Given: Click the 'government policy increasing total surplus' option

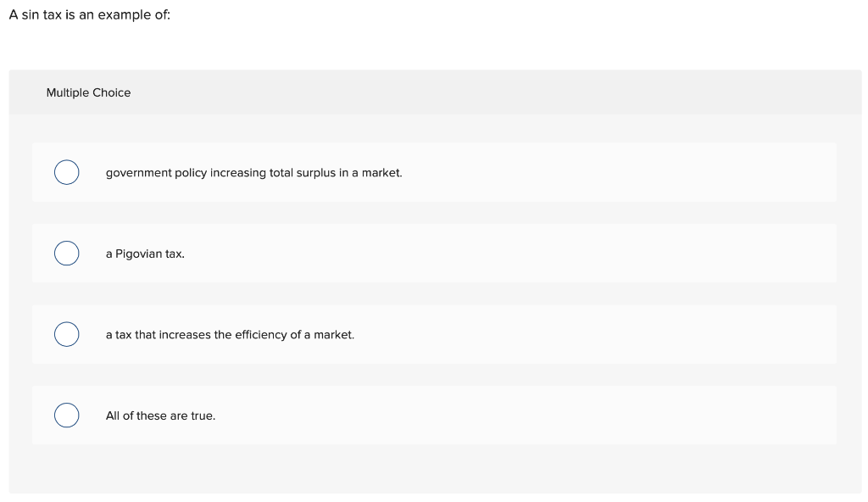Looking at the screenshot, I should click(x=253, y=172).
